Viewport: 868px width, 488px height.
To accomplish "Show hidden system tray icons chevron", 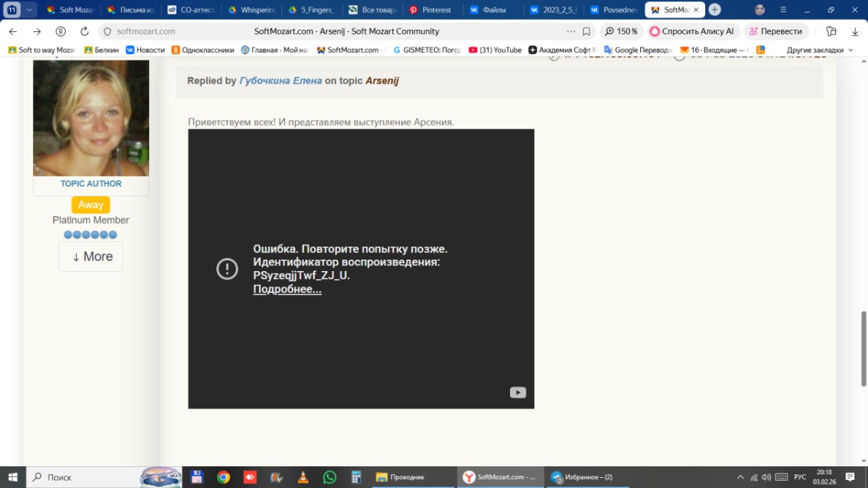I will (740, 477).
